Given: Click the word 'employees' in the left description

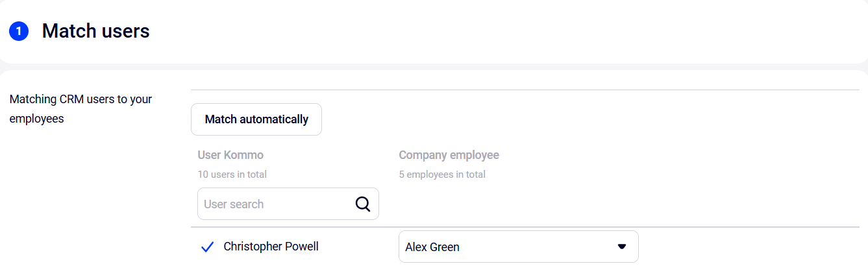Looking at the screenshot, I should [36, 119].
